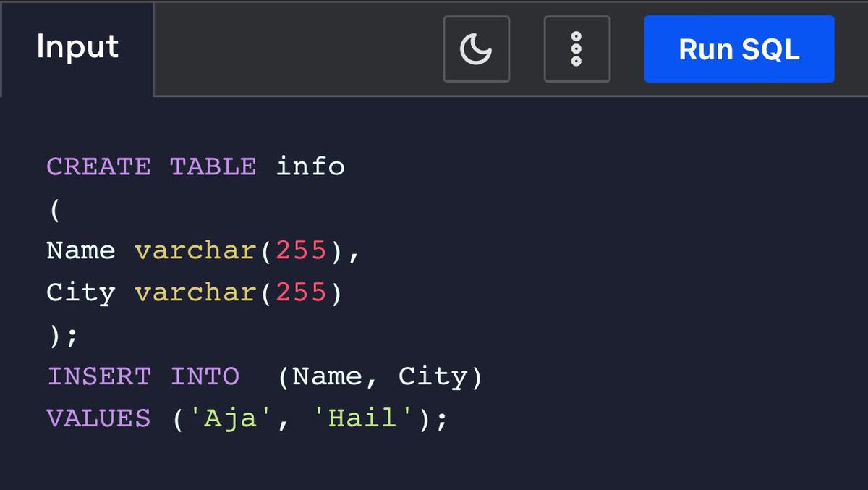This screenshot has width=868, height=490.
Task: Click the 'Hail' string value
Action: pos(363,418)
